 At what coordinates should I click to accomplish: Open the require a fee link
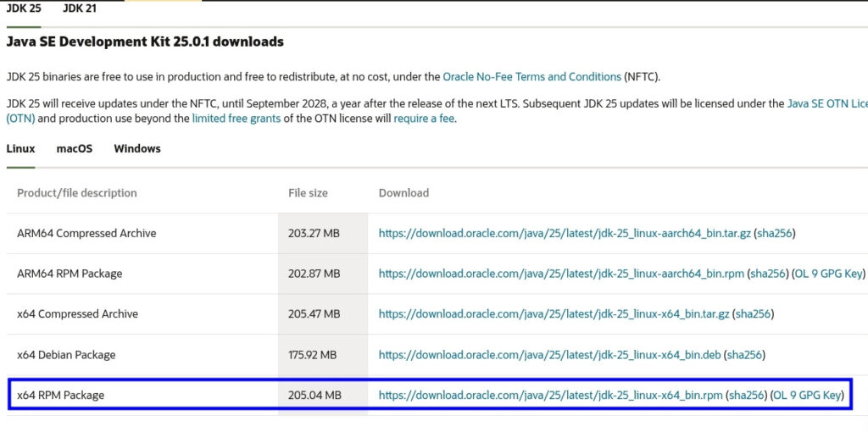424,119
